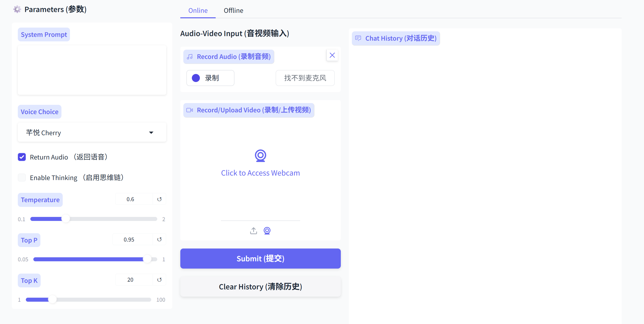
Task: Click the Temperature label
Action: pyautogui.click(x=40, y=200)
